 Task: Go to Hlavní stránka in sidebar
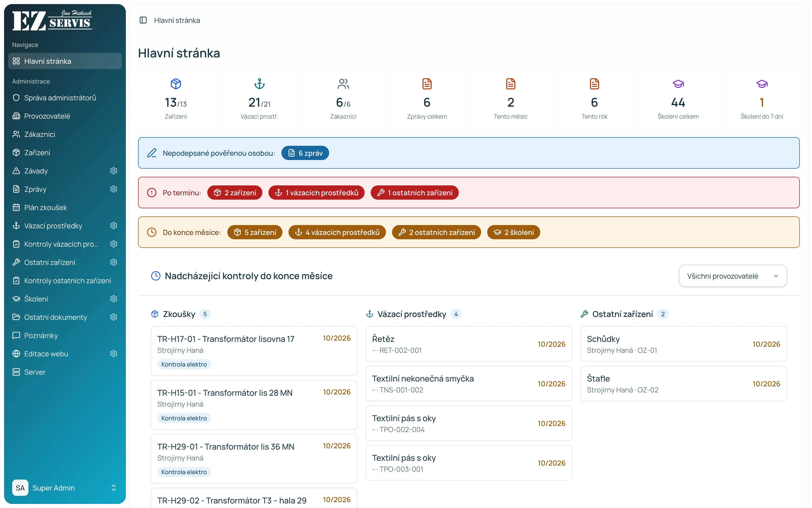pyautogui.click(x=65, y=61)
